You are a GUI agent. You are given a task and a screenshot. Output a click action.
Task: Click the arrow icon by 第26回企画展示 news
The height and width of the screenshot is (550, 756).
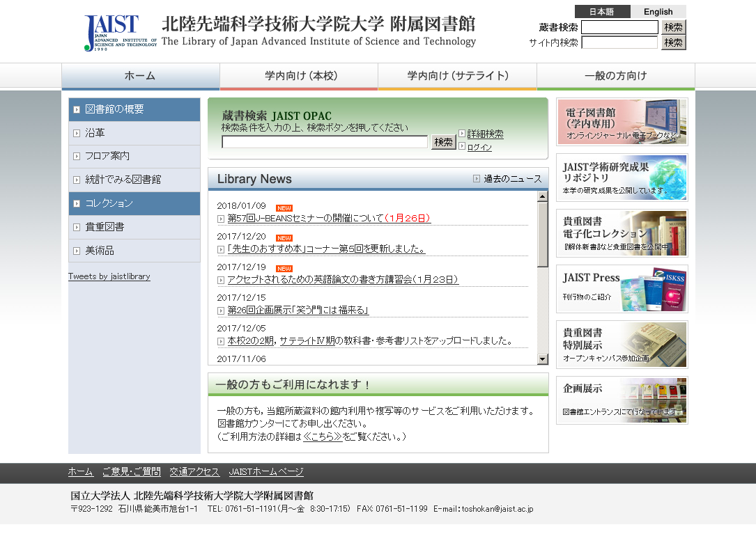221,311
